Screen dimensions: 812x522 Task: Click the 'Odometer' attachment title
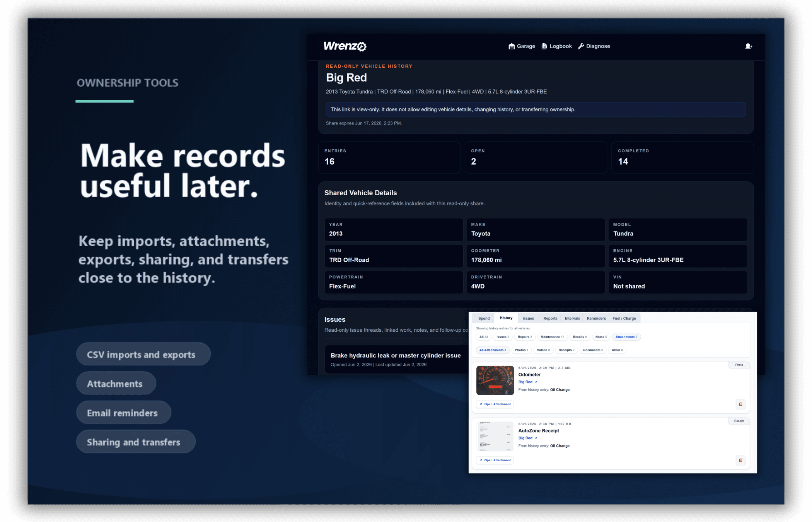[x=529, y=374]
